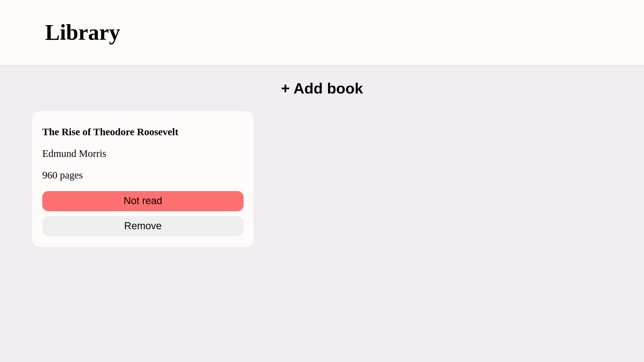
Task: Click the word Morris on the card
Action: [93, 154]
